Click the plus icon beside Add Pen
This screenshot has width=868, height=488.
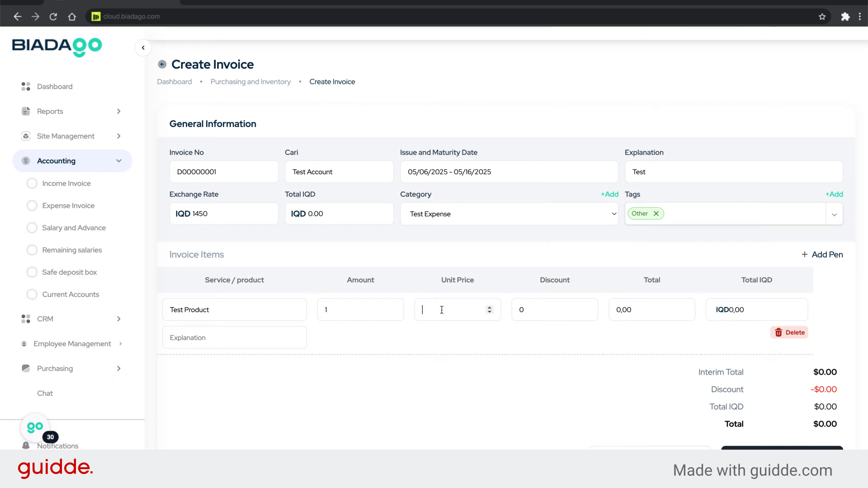805,254
